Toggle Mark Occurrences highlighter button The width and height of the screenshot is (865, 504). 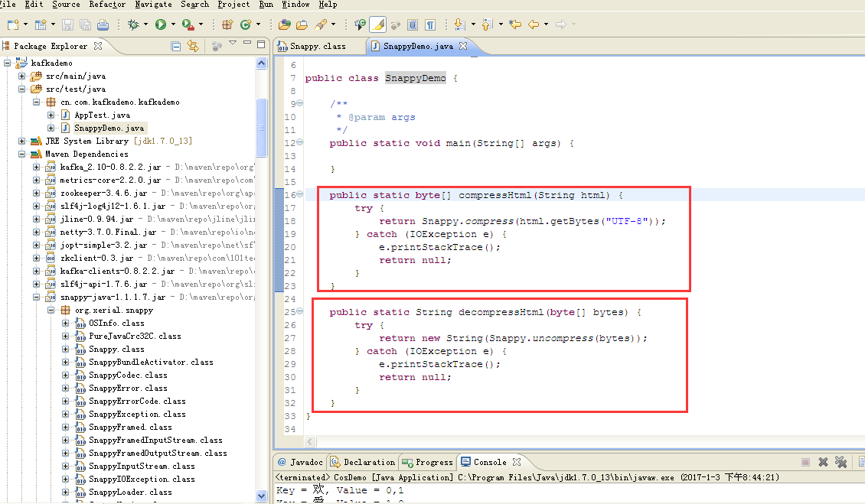coord(377,24)
